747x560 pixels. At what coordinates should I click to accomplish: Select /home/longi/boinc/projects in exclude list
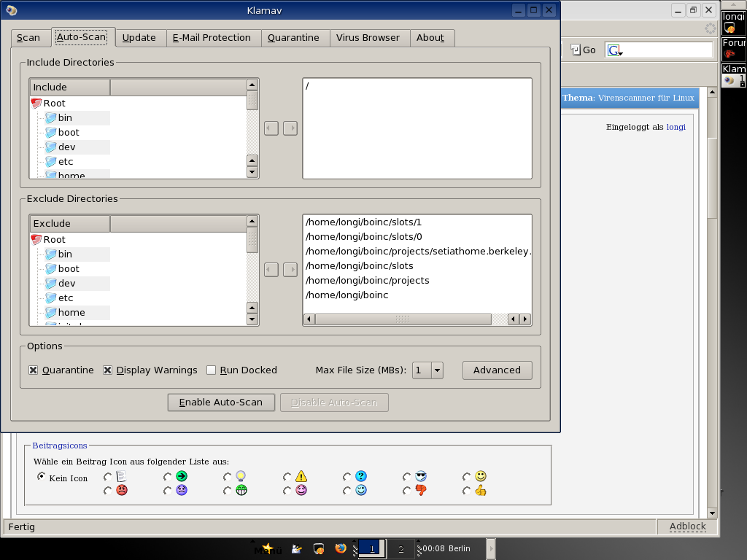(x=368, y=280)
